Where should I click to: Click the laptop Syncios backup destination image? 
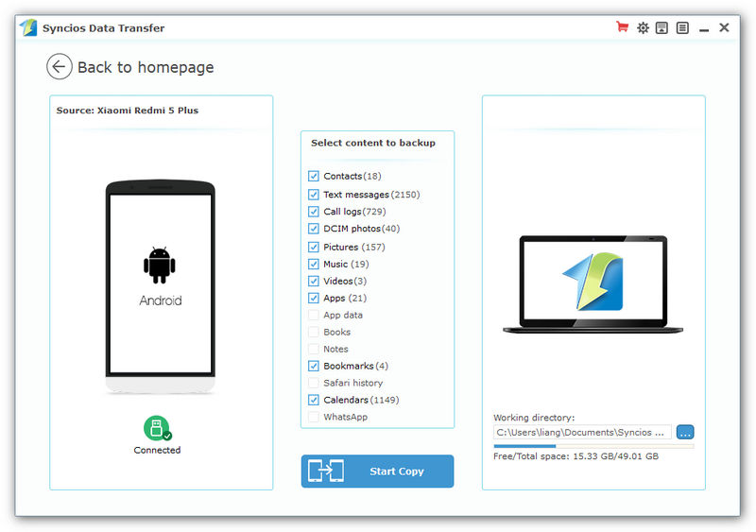(x=593, y=284)
